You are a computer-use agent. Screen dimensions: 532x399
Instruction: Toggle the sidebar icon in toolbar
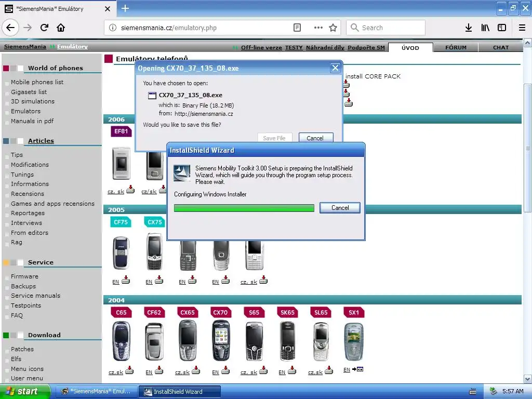[502, 28]
